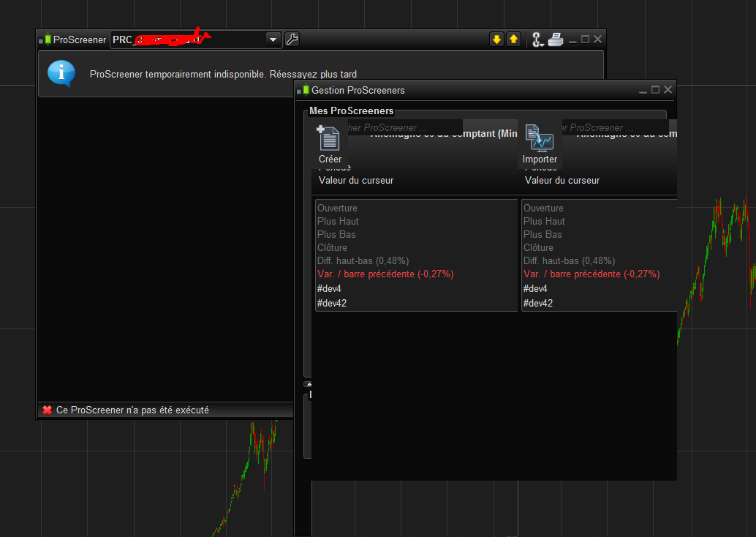Viewport: 756px width, 537px height.
Task: Select '#dev42' in the list under Créer
Action: pyautogui.click(x=332, y=303)
